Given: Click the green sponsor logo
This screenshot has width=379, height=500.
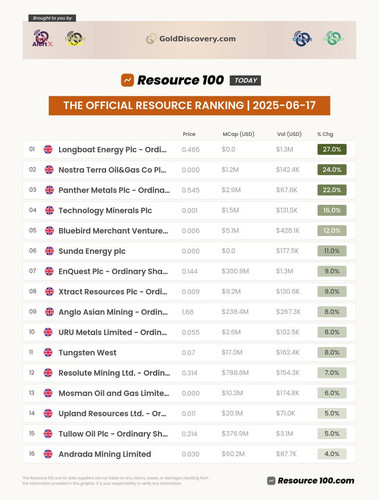Looking at the screenshot, I should coord(333,38).
